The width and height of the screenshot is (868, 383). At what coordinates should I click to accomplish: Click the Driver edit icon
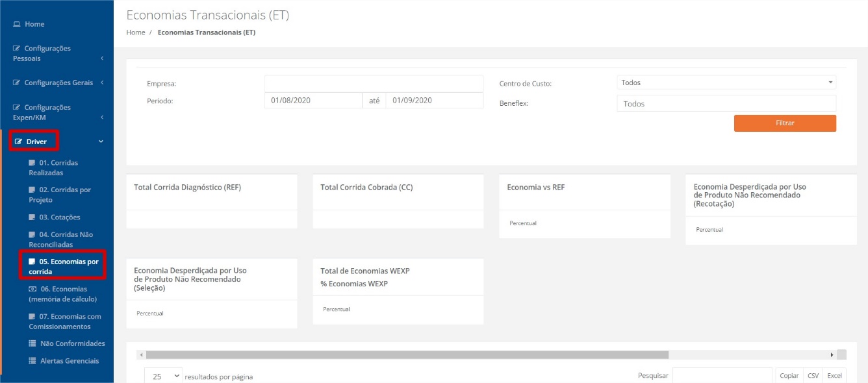tap(19, 142)
